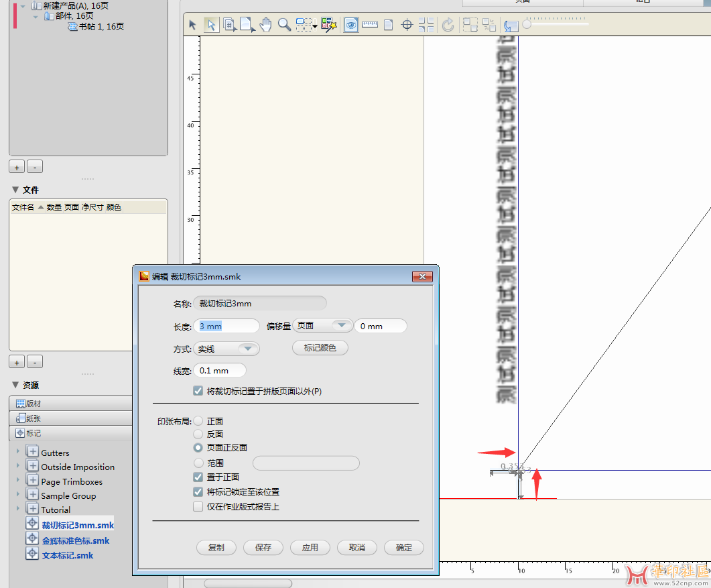Click the Page Trimboxes folder icon
Viewport: 711px width, 588px height.
(x=32, y=480)
